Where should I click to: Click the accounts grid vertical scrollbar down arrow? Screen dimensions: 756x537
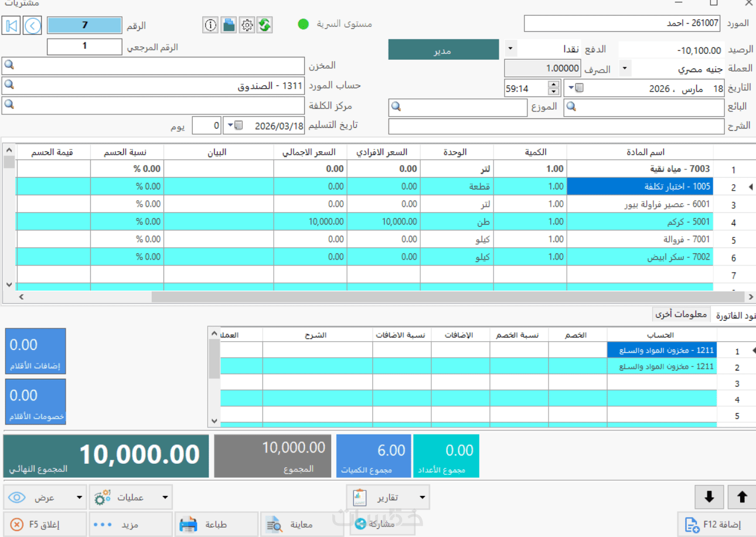click(214, 421)
